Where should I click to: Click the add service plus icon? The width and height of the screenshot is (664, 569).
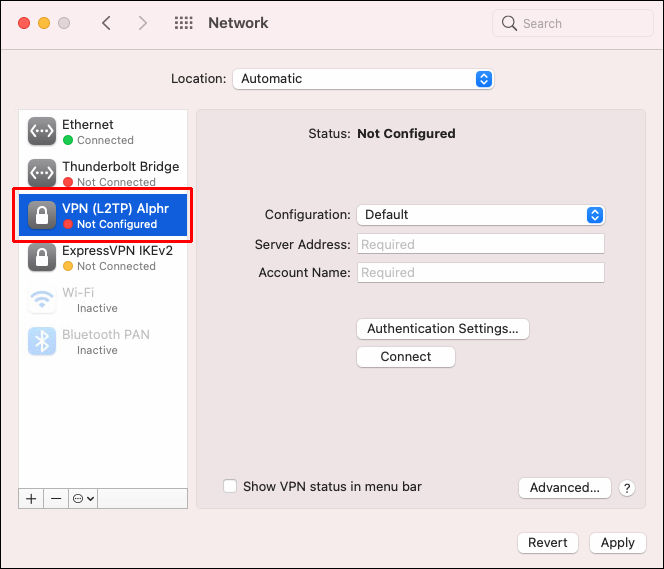[x=31, y=499]
